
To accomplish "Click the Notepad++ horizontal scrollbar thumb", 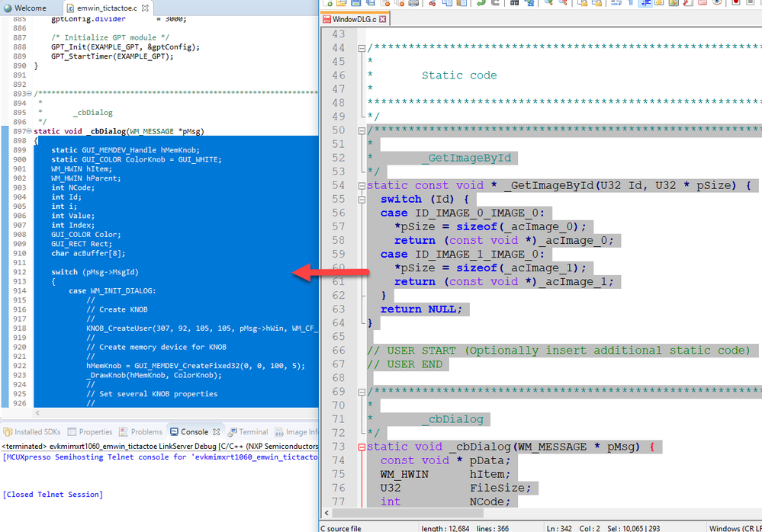I will (408, 513).
